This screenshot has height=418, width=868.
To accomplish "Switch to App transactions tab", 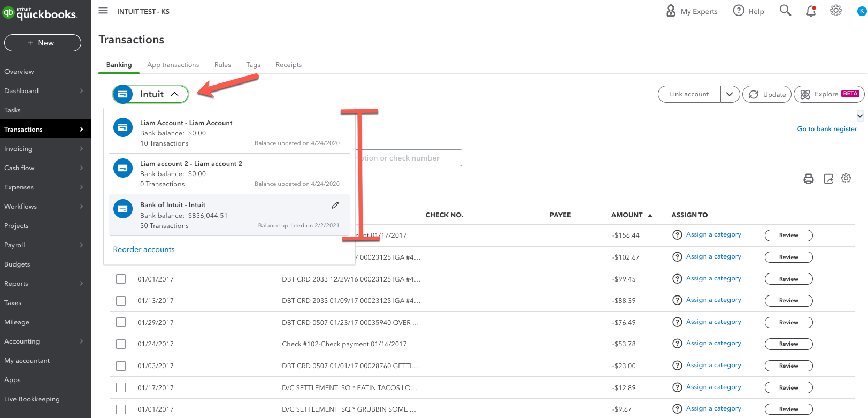I will coord(173,65).
